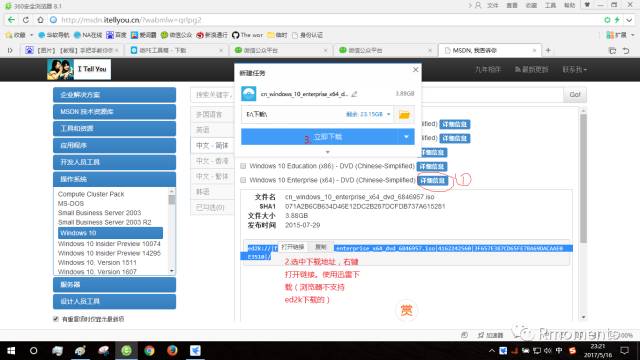Click the orange 赏 reward badge
640x360 pixels.
point(407,311)
